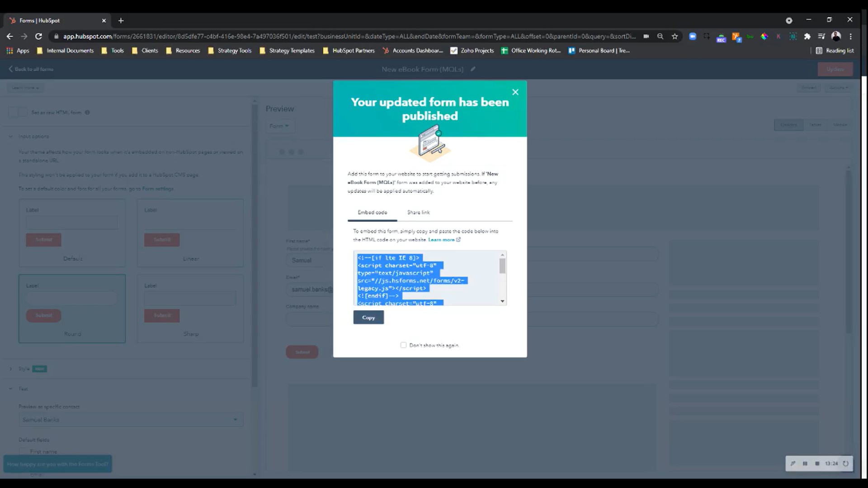Select the Embed code tab
Viewport: 868px width, 488px height.
[x=372, y=212]
